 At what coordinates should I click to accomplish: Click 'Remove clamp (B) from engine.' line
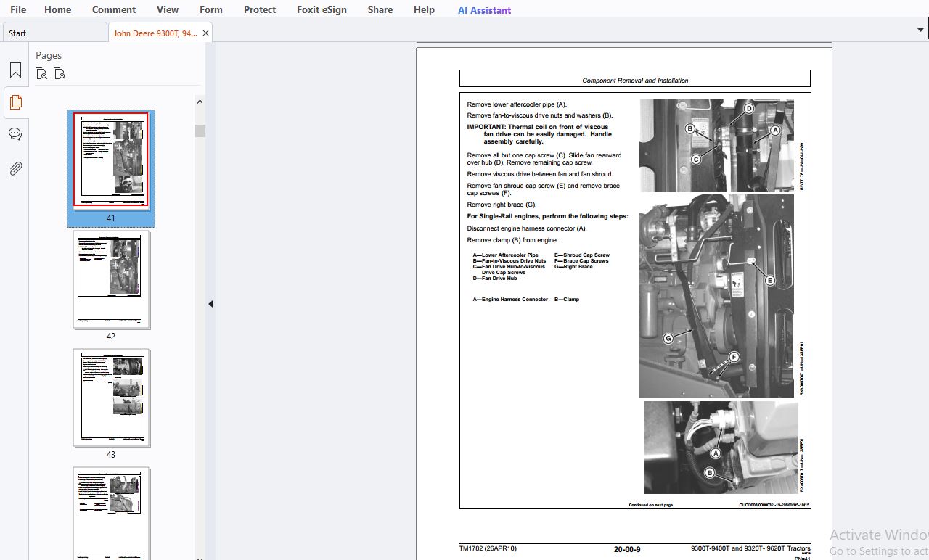coord(512,240)
